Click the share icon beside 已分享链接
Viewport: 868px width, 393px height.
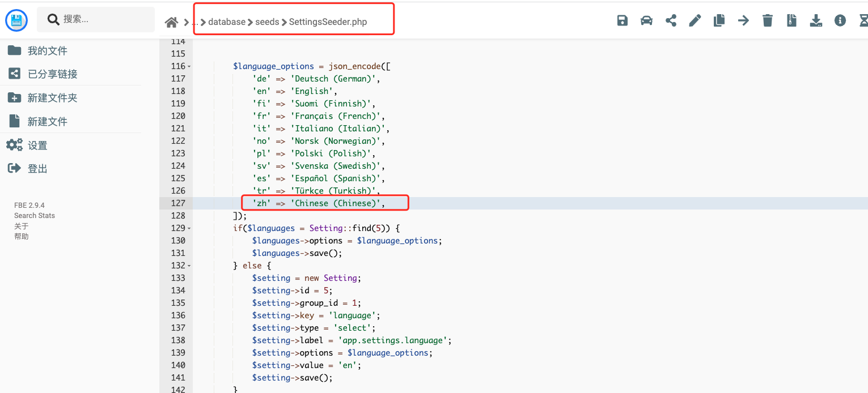pyautogui.click(x=14, y=74)
